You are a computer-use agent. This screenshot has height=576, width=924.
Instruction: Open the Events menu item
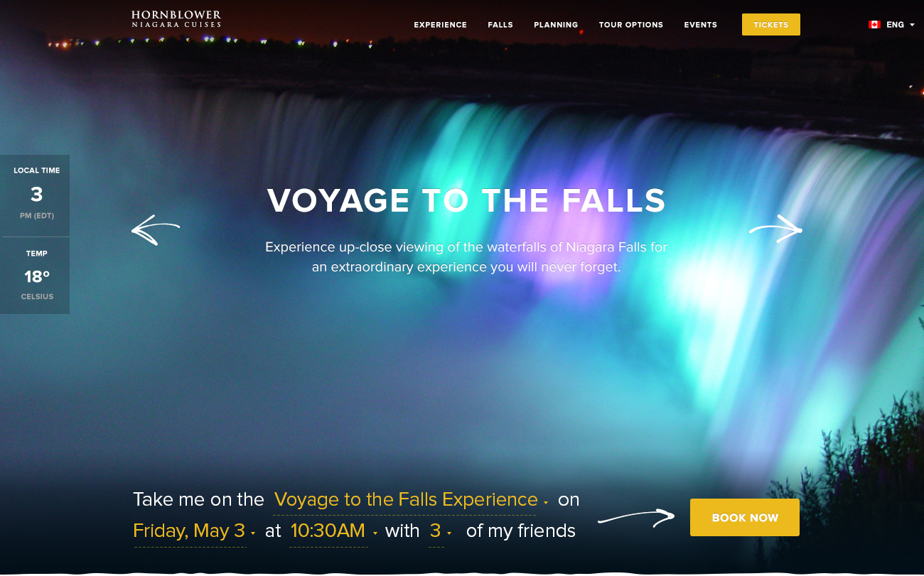(701, 25)
